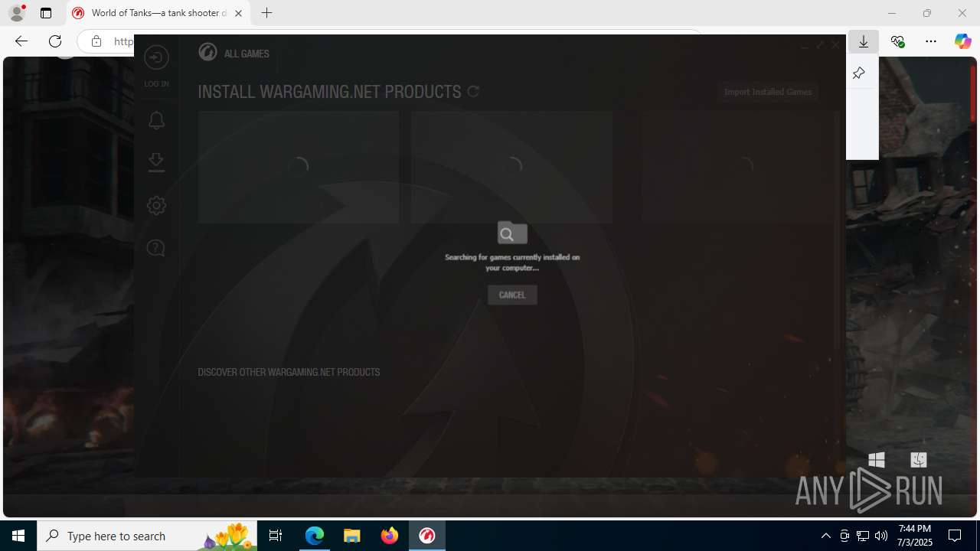Click the webpage vertical scrollbar
The height and width of the screenshot is (551, 980).
pyautogui.click(x=973, y=93)
